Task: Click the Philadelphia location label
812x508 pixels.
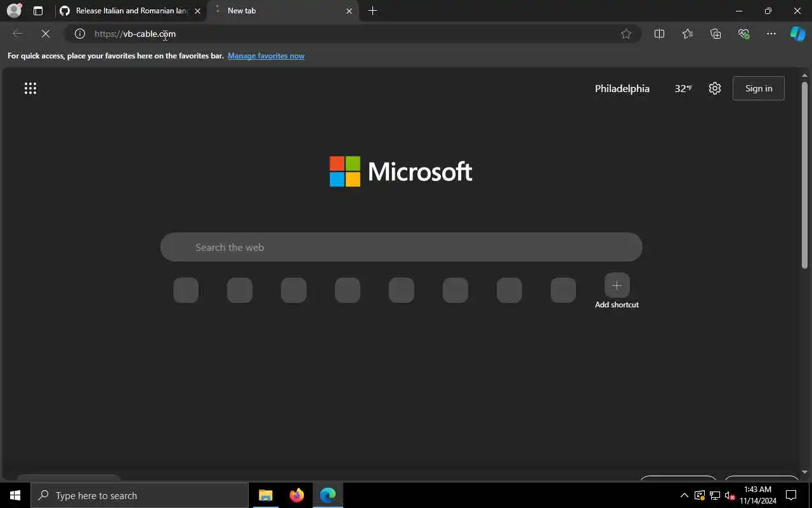Action: pyautogui.click(x=622, y=88)
